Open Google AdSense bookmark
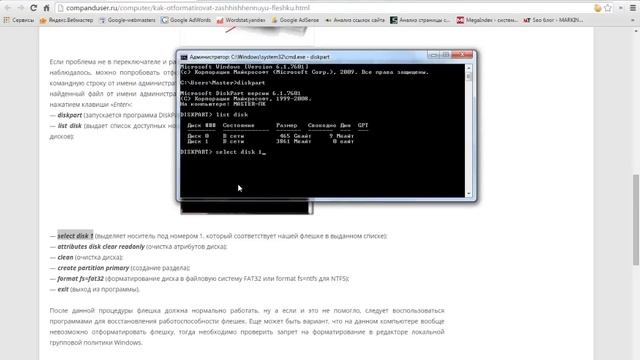The width and height of the screenshot is (640, 360). [x=295, y=20]
